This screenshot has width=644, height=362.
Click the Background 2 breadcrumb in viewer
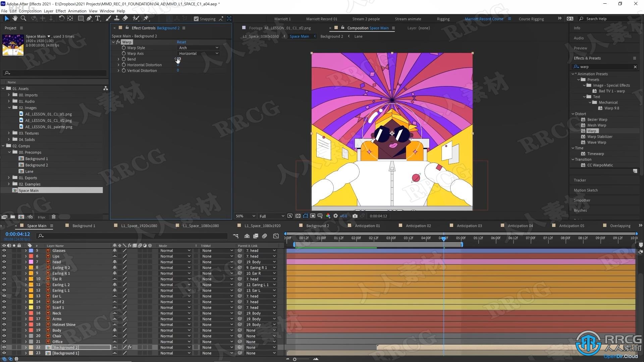331,36
